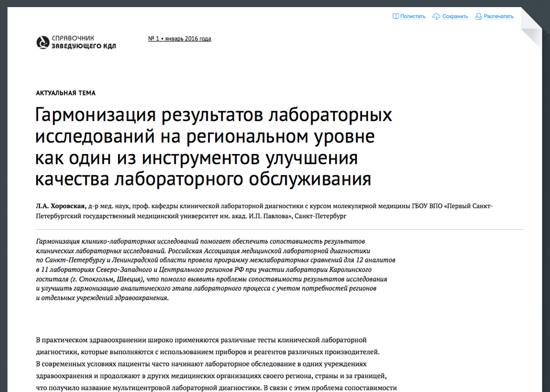The width and height of the screenshot is (550, 392).
Task: Open the Полистать link
Action: coord(413,16)
